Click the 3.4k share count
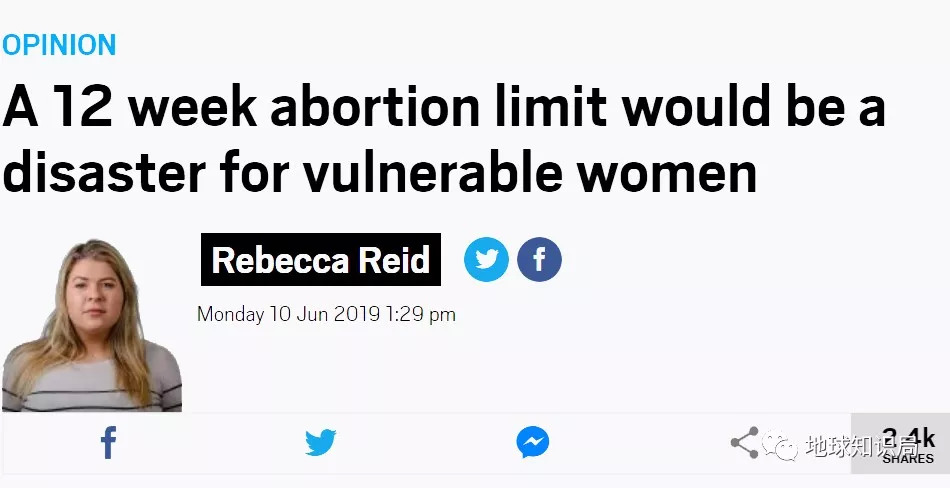 point(908,439)
